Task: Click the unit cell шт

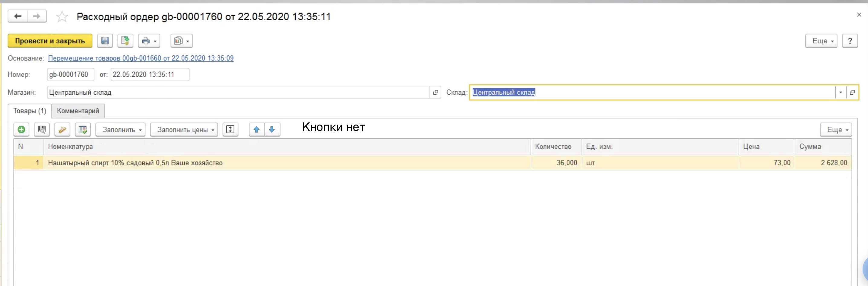Action: (x=660, y=163)
